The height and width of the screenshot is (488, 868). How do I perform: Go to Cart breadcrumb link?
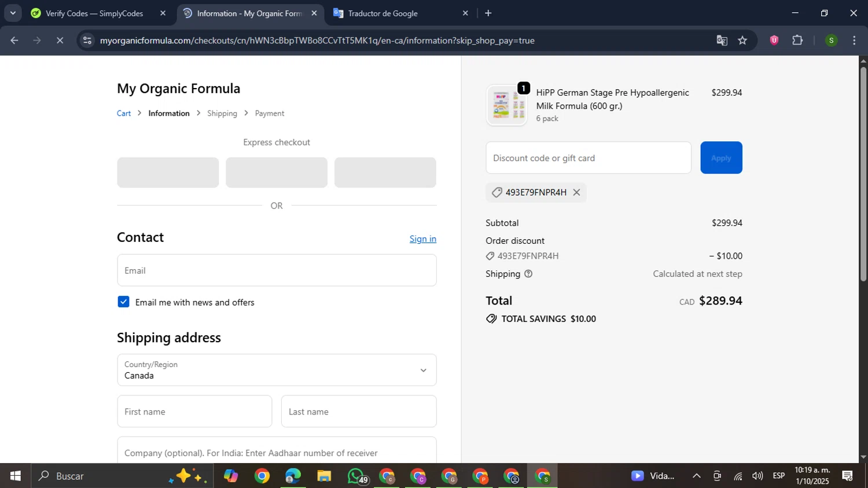click(124, 113)
